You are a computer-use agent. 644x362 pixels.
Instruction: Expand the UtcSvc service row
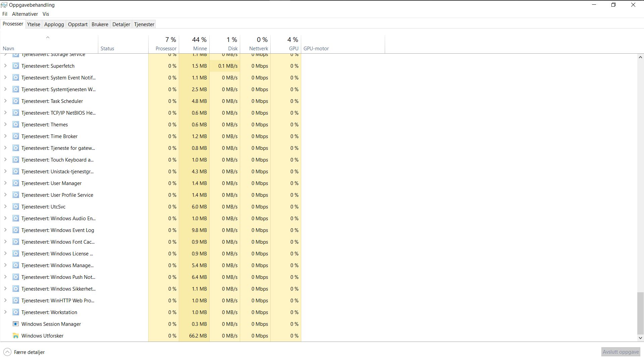click(x=5, y=207)
